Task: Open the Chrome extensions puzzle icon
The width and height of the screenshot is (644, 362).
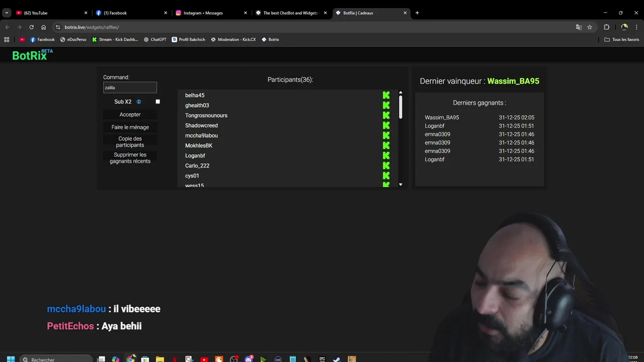Action: click(x=606, y=27)
